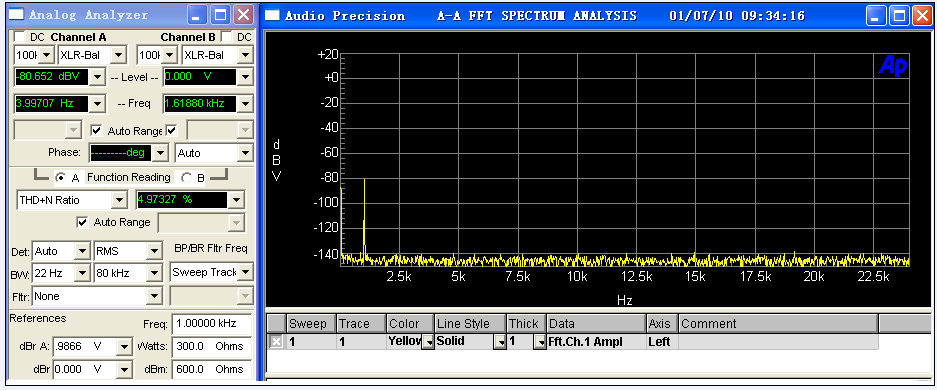Open Channel B level units dropdown
Image resolution: width=937 pixels, height=390 pixels.
click(245, 76)
